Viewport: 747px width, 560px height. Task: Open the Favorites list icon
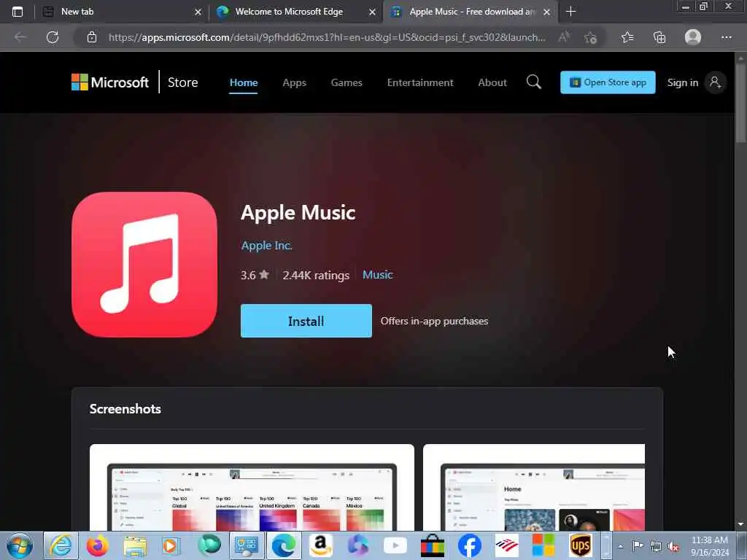[x=627, y=37]
